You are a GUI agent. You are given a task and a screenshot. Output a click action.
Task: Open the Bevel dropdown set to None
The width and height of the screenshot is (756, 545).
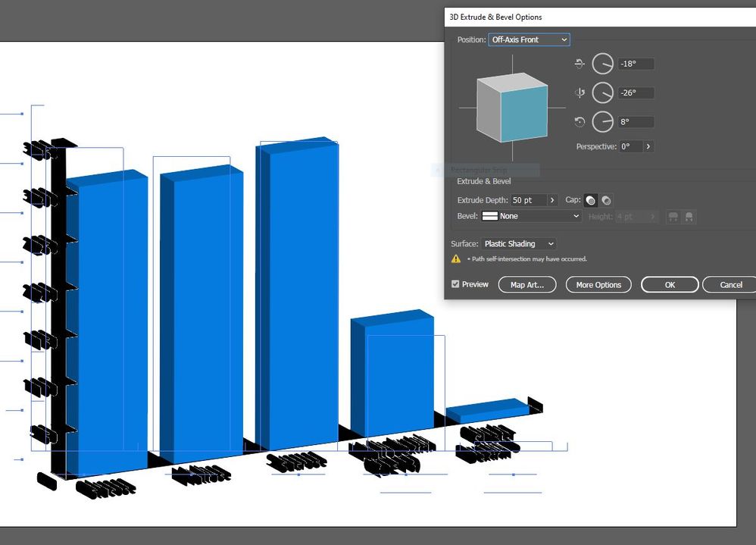coord(530,216)
